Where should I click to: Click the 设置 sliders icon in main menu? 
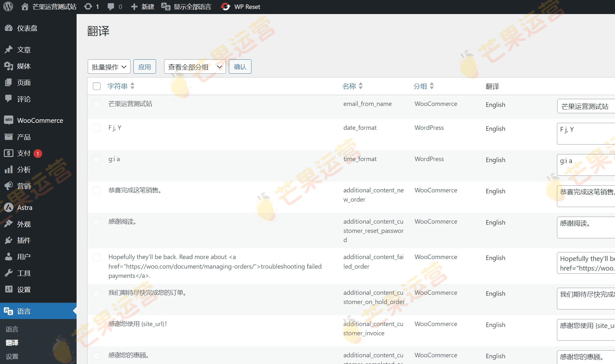(x=9, y=289)
